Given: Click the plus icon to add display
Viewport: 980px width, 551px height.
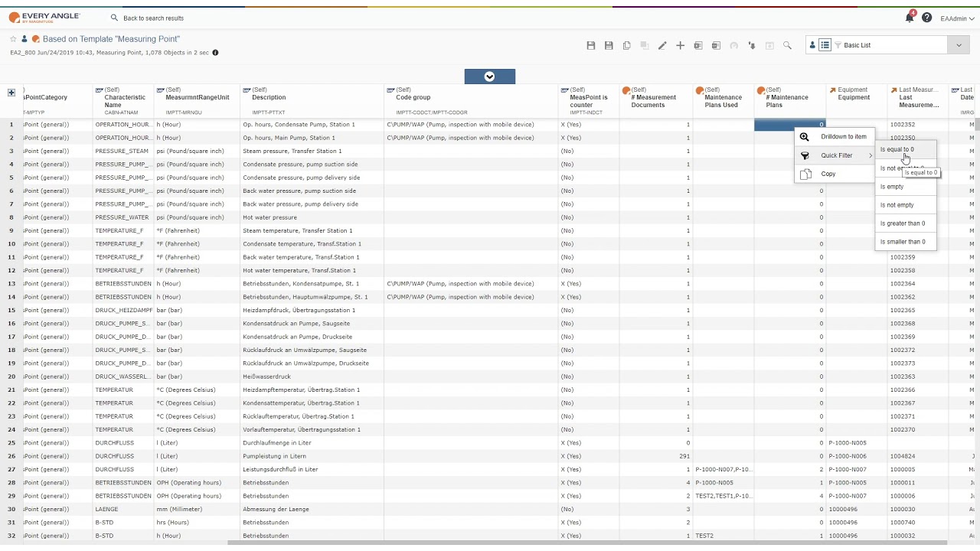Looking at the screenshot, I should (x=680, y=46).
